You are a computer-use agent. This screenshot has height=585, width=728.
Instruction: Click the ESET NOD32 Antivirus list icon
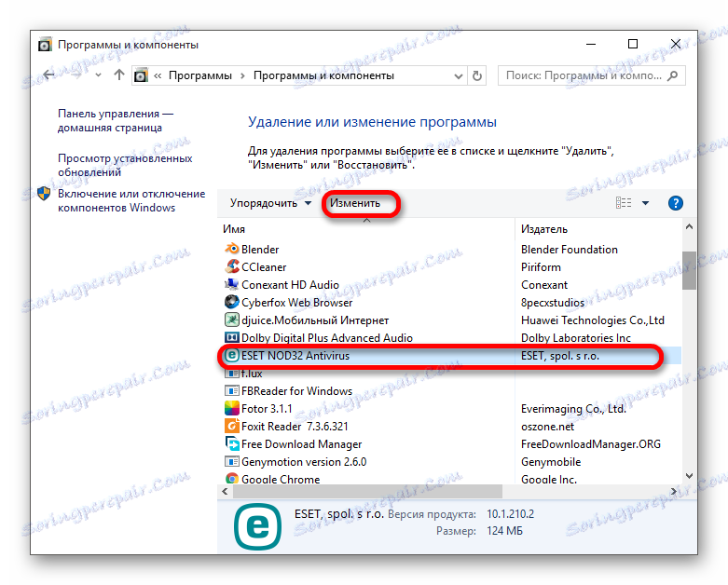pos(232,355)
